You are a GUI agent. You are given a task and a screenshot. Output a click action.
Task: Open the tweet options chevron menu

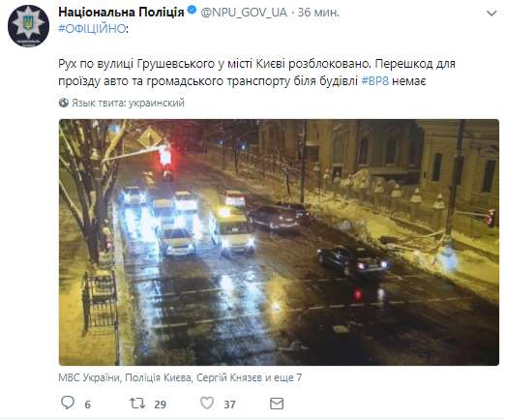coord(491,14)
